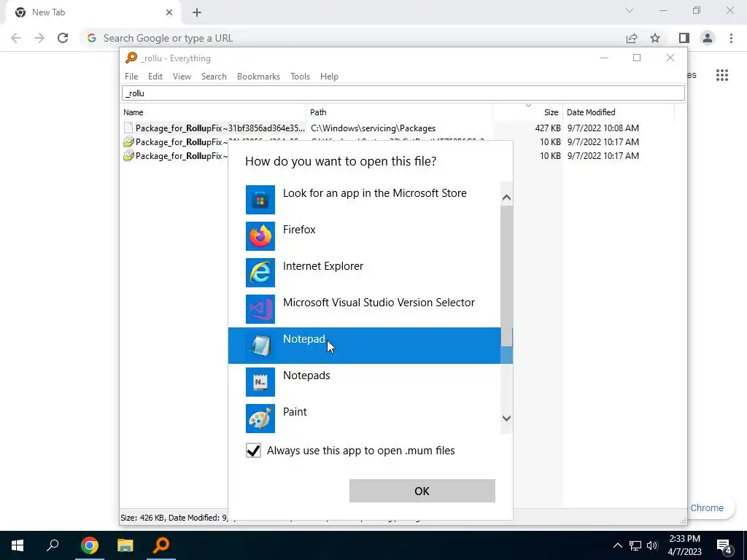Click the Everything window title icon

tap(131, 58)
